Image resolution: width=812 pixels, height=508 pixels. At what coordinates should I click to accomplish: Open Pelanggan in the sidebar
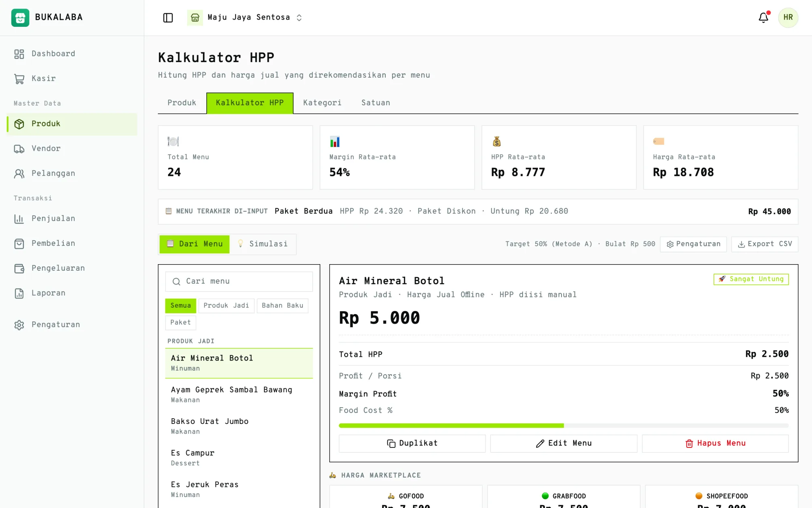(72, 174)
